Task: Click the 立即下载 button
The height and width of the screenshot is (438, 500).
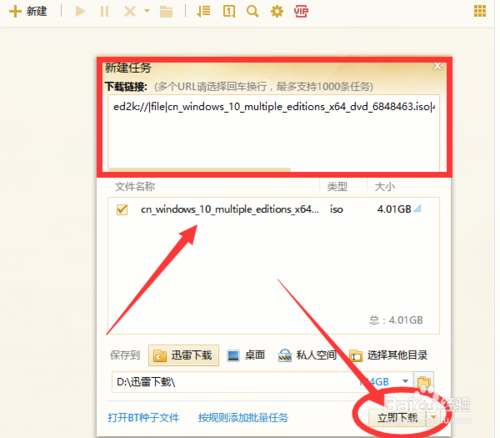Action: [x=397, y=417]
